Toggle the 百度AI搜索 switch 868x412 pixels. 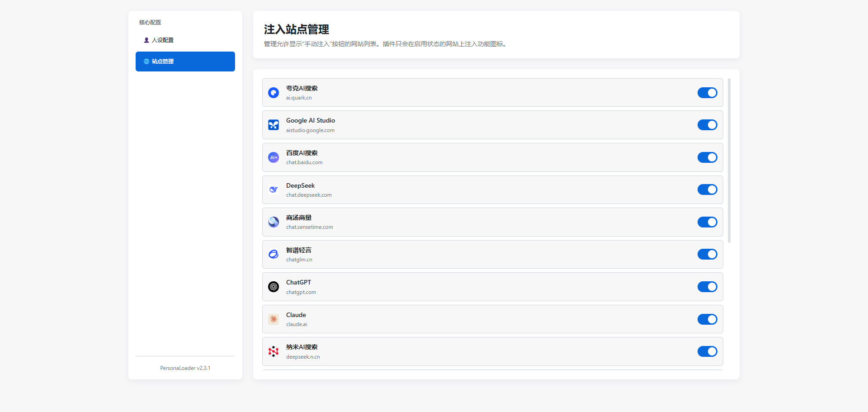point(708,157)
